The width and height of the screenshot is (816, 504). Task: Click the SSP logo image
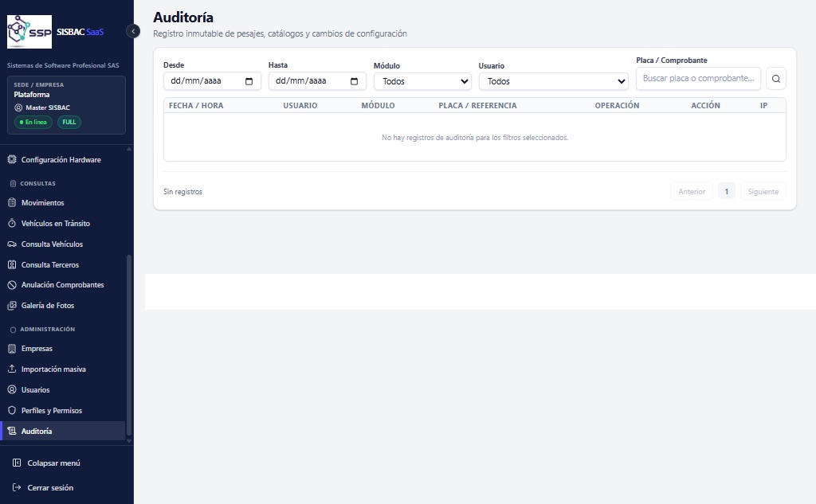[x=29, y=32]
